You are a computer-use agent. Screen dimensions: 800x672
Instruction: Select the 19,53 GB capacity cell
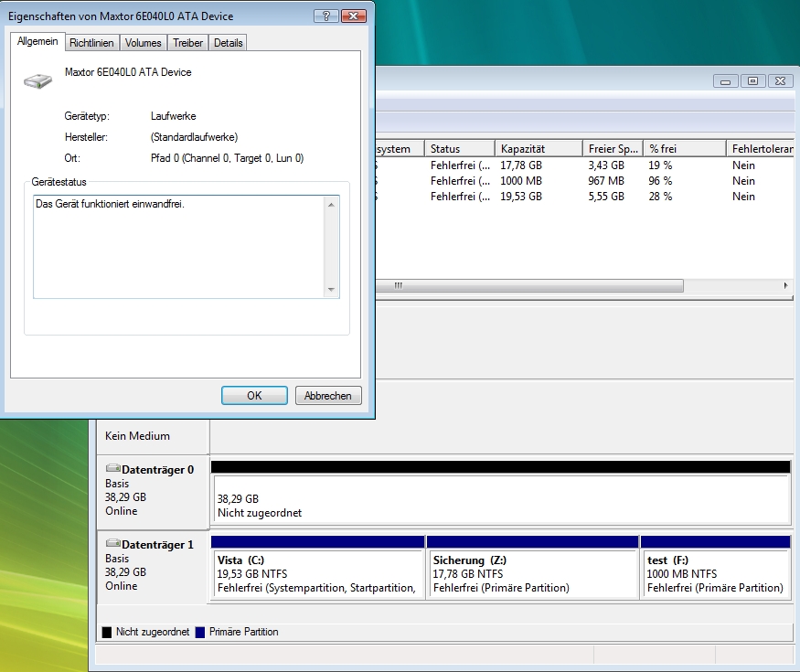click(521, 197)
